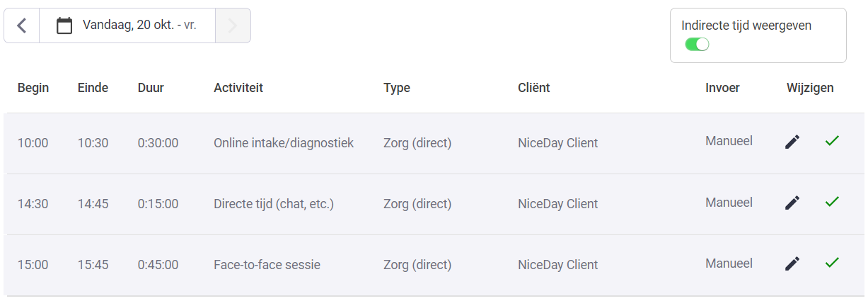Click the Type column header
Viewport: 868px width, 301px height.
[x=397, y=88]
